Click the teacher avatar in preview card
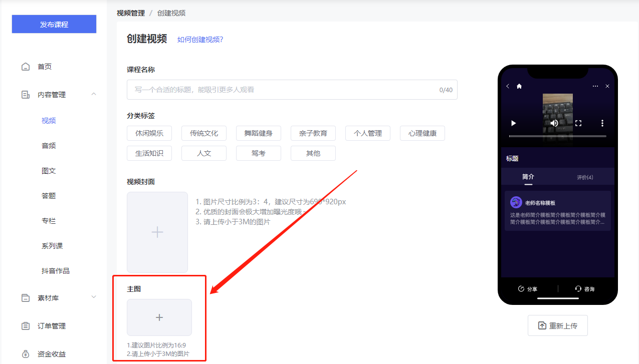 coord(516,203)
